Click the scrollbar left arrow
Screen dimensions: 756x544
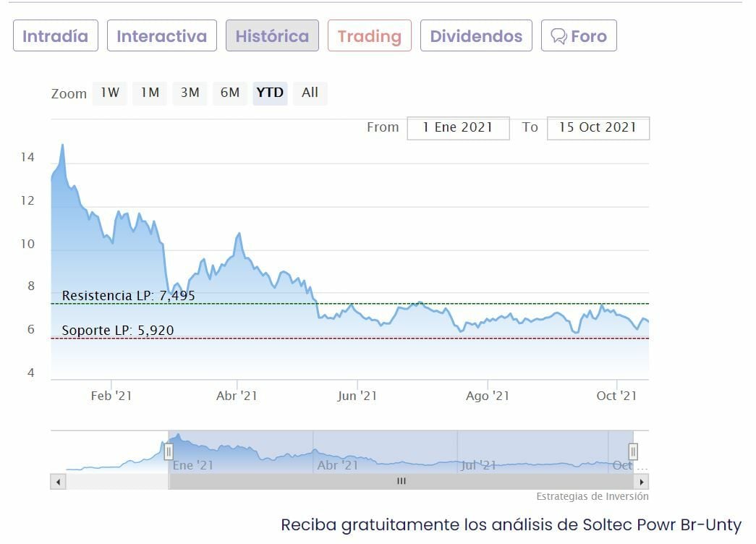click(58, 482)
